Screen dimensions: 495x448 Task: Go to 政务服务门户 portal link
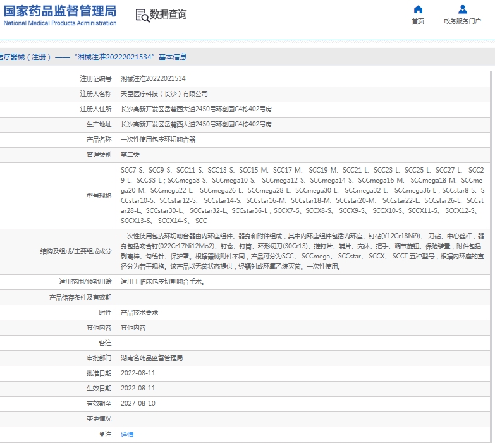(463, 21)
